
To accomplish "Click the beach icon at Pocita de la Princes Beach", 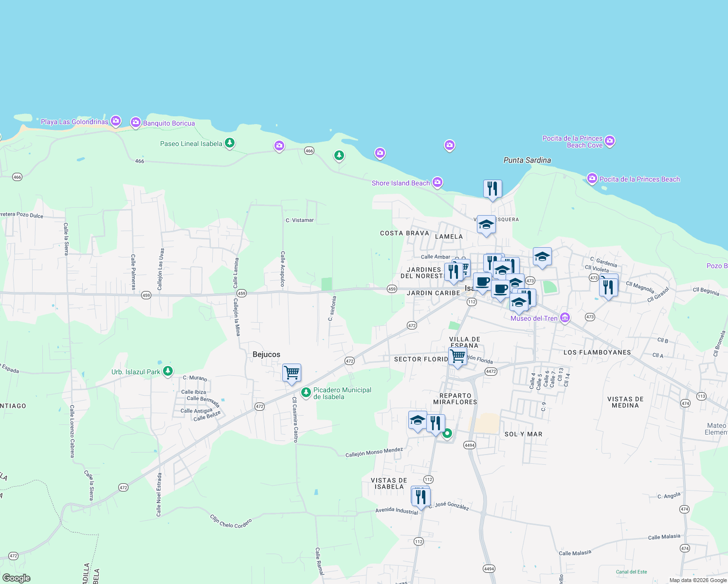I will point(592,179).
